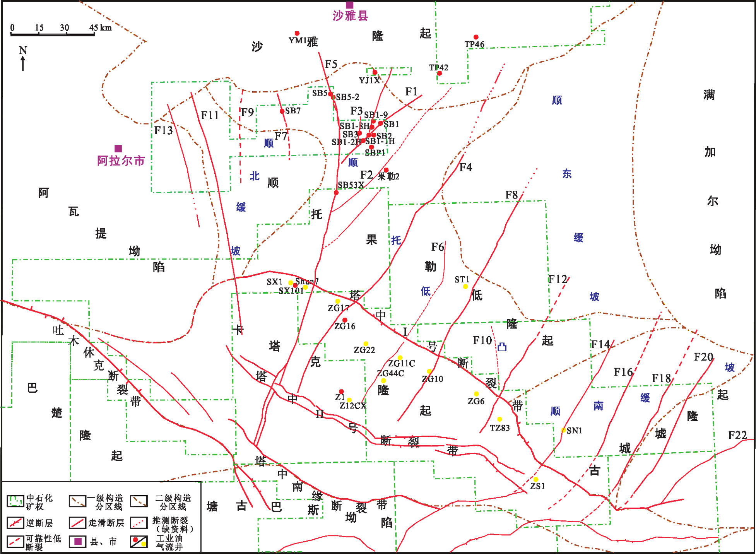The image size is (756, 554).
Task: Click the 县、市 purple square legend symbol
Action: coord(78,541)
